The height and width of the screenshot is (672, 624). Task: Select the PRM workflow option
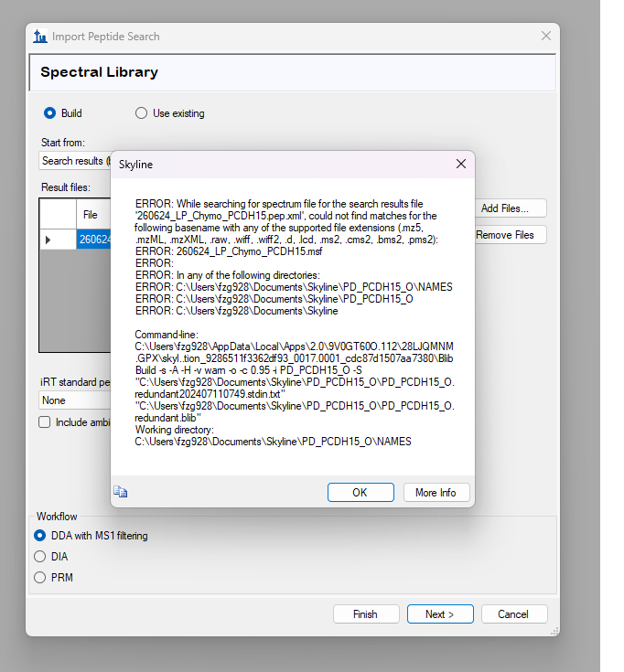coord(40,577)
